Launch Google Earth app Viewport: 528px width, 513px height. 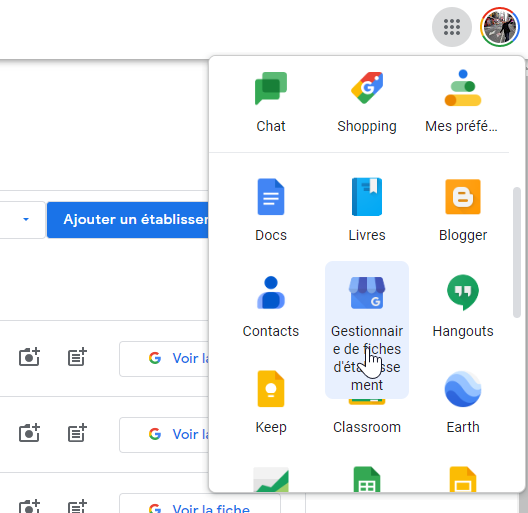click(462, 402)
